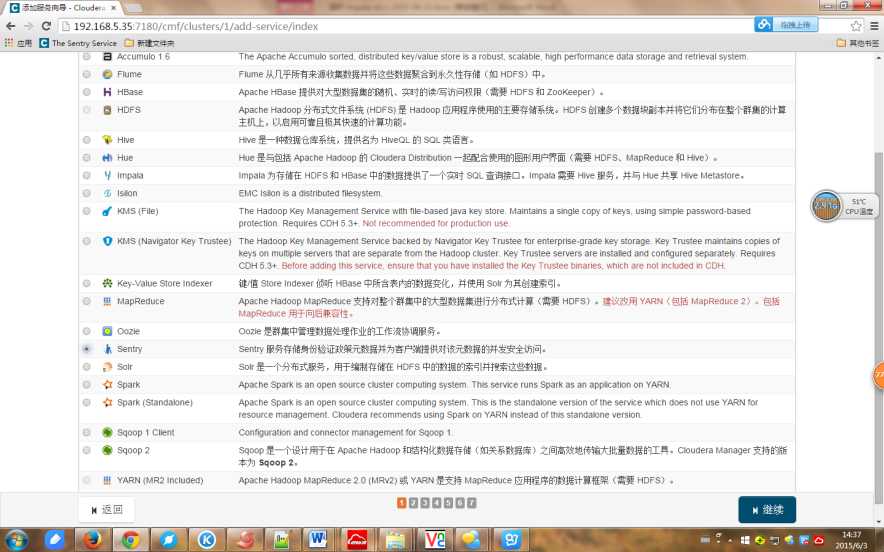Click the Spark (Standalone) star icon
Viewport: 884px width, 552px height.
pyautogui.click(x=107, y=403)
